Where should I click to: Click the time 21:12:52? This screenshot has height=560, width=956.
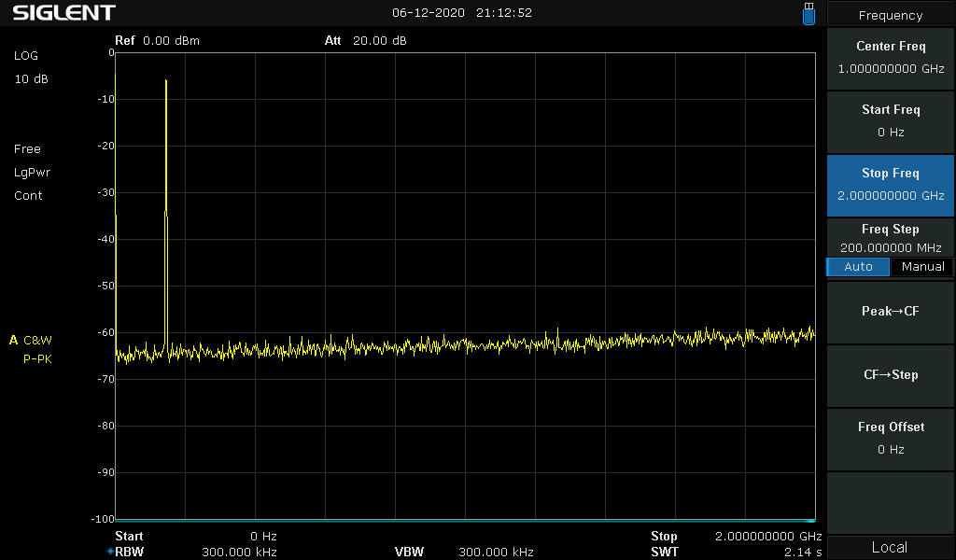(x=503, y=13)
